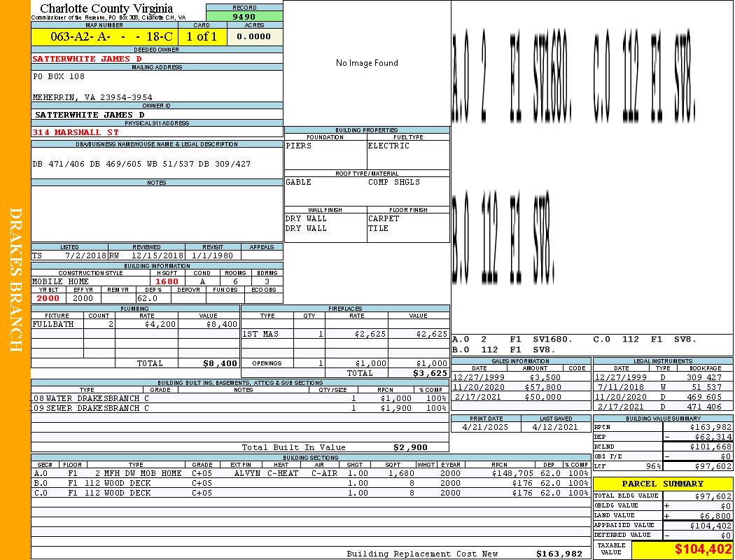Viewport: 735px width, 560px height.
Task: Click sale dated 12/27/1999 for $3,500
Action: (x=520, y=378)
